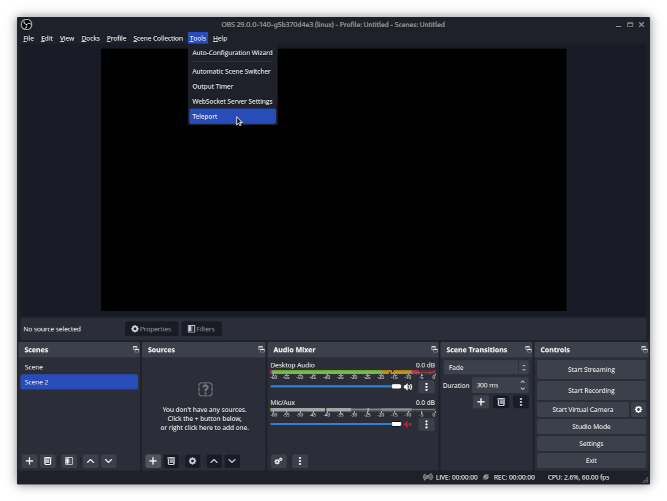Select 'Scene 2' in Scenes list
The height and width of the screenshot is (501, 667).
tap(79, 382)
